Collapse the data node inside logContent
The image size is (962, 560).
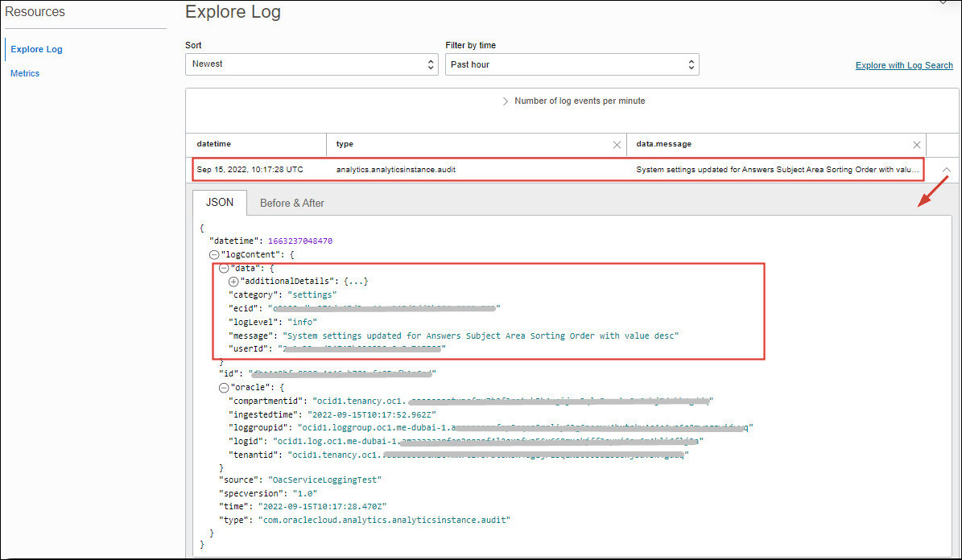[x=224, y=268]
